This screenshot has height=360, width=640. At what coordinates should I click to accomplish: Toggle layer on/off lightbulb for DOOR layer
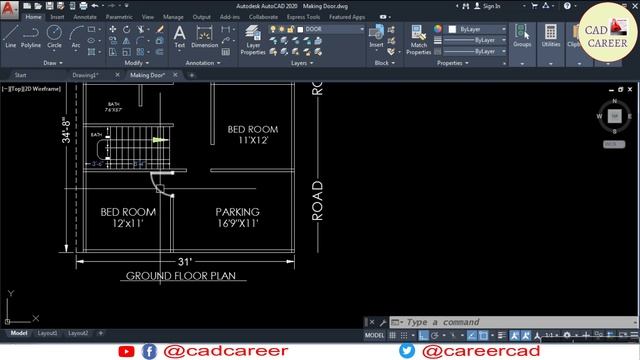point(273,29)
